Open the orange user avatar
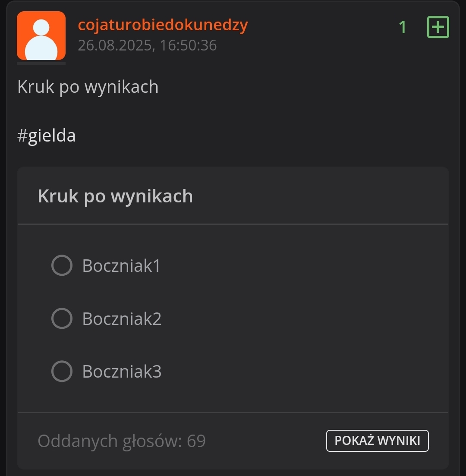The height and width of the screenshot is (476, 466). click(41, 36)
